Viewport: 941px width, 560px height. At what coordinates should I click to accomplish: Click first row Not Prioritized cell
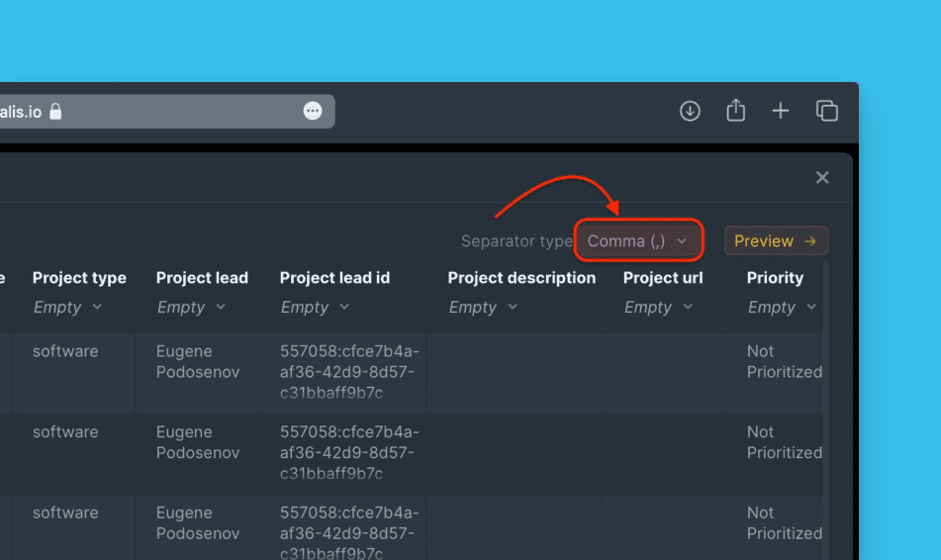coord(782,362)
